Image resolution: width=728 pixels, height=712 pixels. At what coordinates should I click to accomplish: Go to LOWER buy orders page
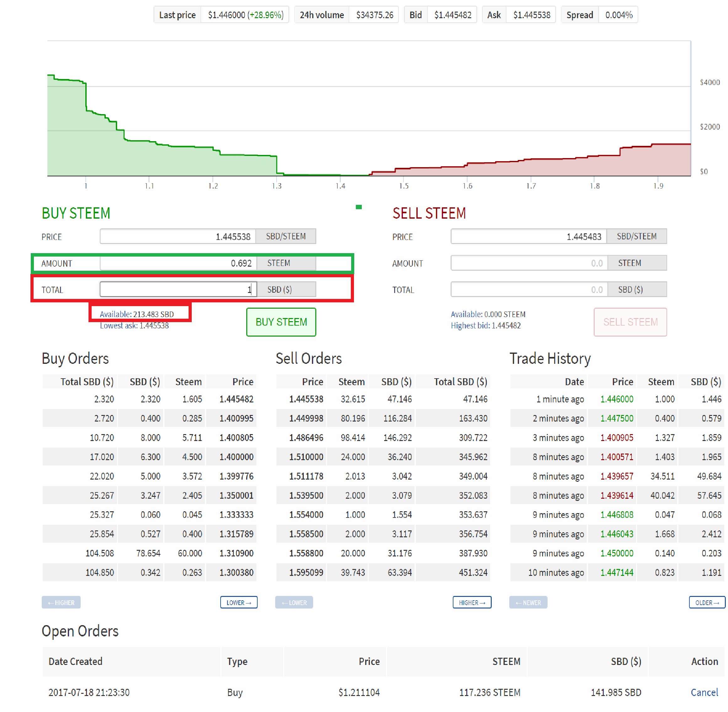(239, 603)
